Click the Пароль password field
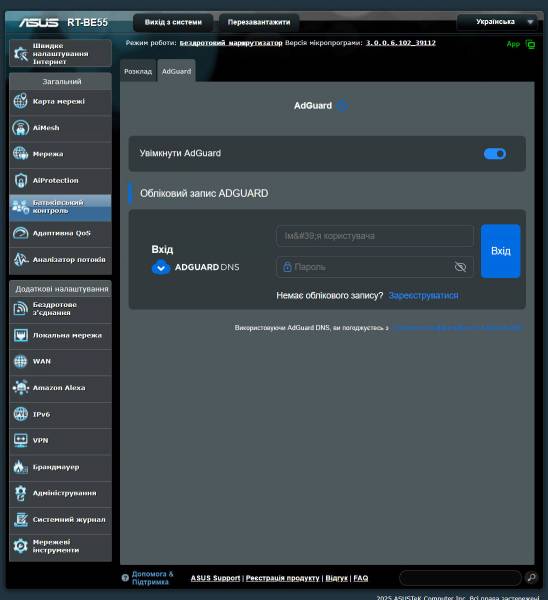This screenshot has height=600, width=548. (x=375, y=267)
